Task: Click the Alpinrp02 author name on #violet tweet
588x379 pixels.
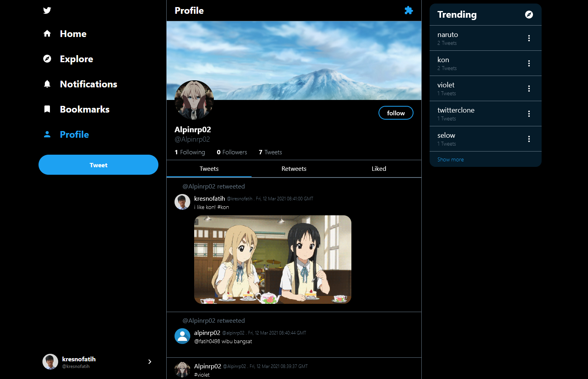Action: click(x=208, y=366)
